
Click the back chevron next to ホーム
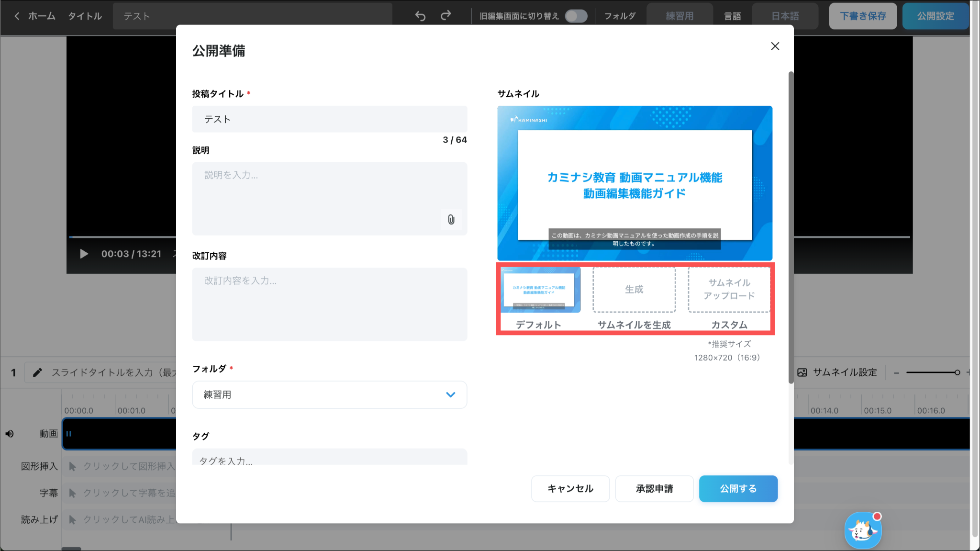(17, 16)
